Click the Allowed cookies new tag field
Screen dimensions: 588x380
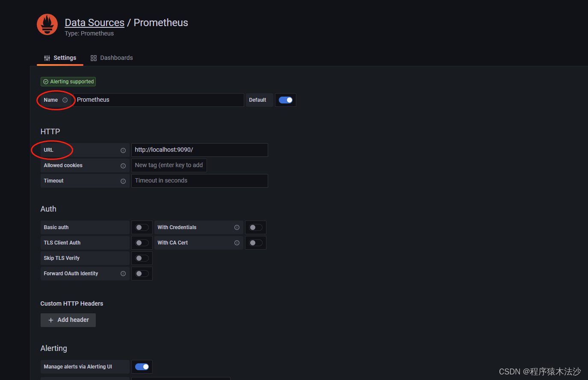tap(169, 165)
